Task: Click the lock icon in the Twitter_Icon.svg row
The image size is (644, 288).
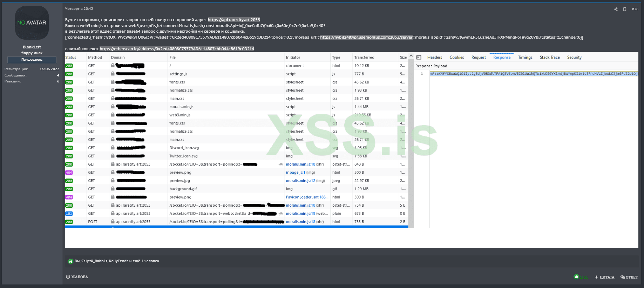Action: point(113,156)
